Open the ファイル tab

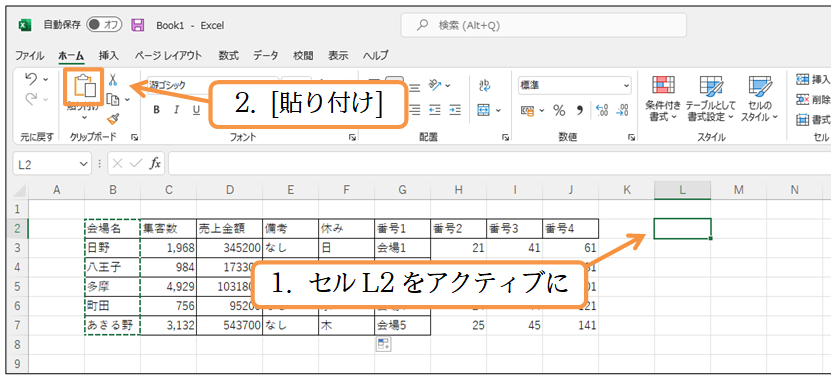tap(30, 56)
